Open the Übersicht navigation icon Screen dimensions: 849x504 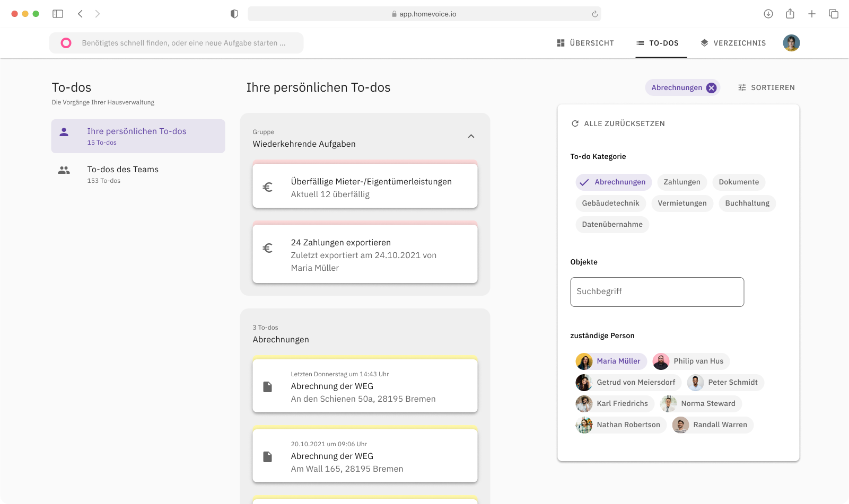pyautogui.click(x=560, y=43)
